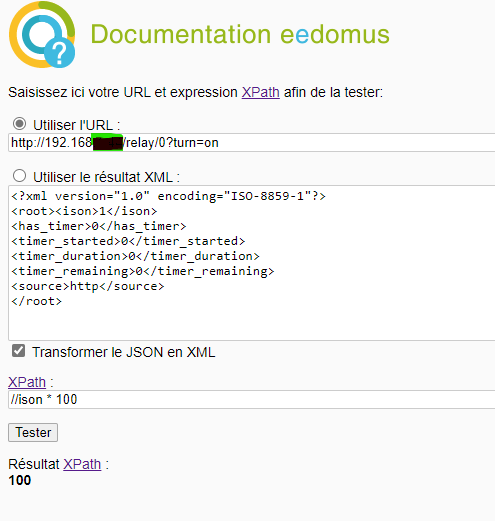Click the <has_timer> line in the XML
Image resolution: width=495 pixels, height=521 pixels.
click(x=99, y=226)
